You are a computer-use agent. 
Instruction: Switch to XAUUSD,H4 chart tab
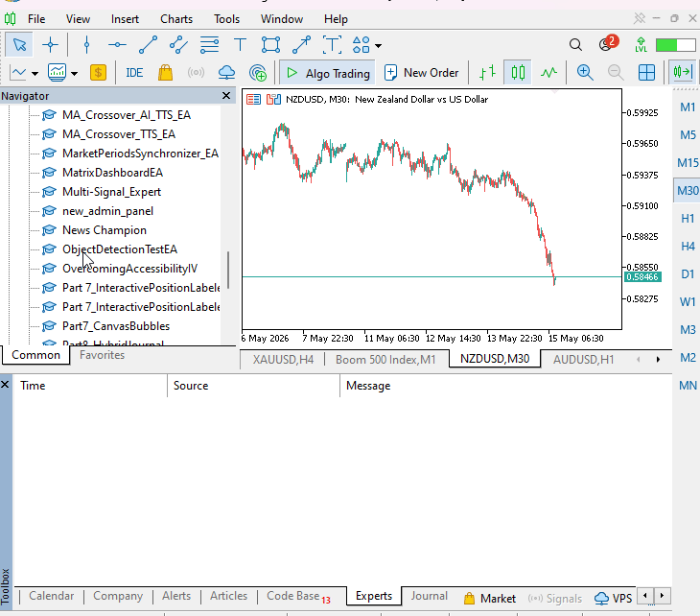pos(283,360)
